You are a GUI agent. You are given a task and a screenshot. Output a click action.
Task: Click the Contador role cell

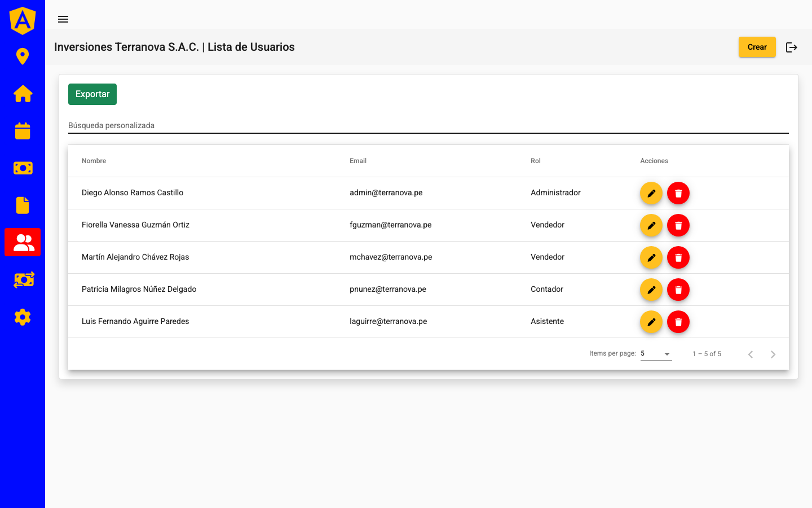(x=547, y=290)
